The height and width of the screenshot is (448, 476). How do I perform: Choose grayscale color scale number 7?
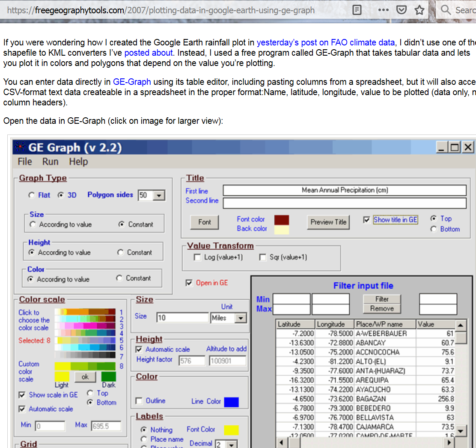85,355
